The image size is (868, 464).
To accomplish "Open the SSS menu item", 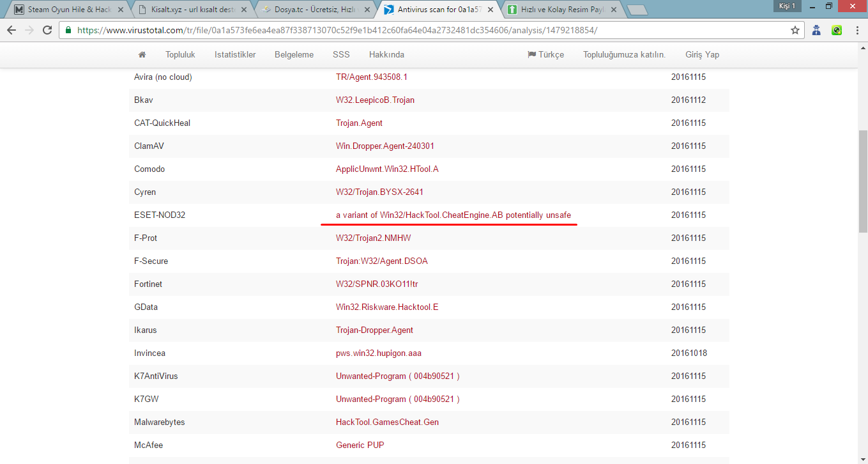I will click(x=341, y=54).
